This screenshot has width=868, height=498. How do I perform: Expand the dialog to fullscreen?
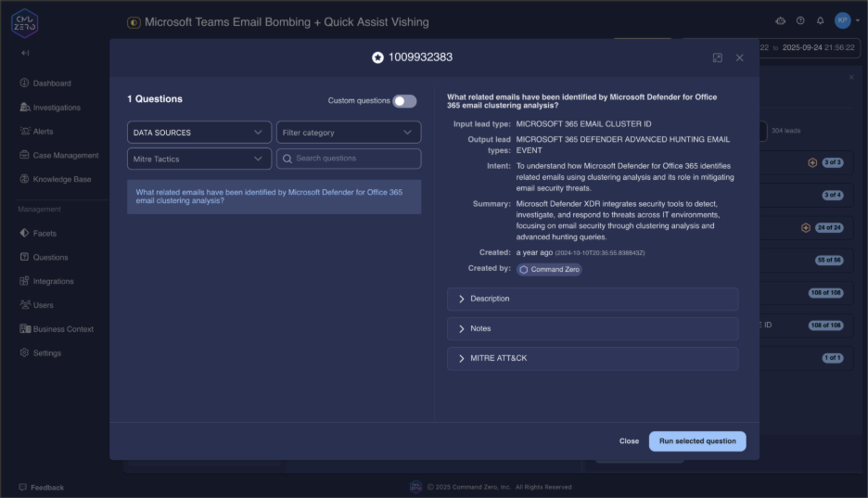(718, 58)
